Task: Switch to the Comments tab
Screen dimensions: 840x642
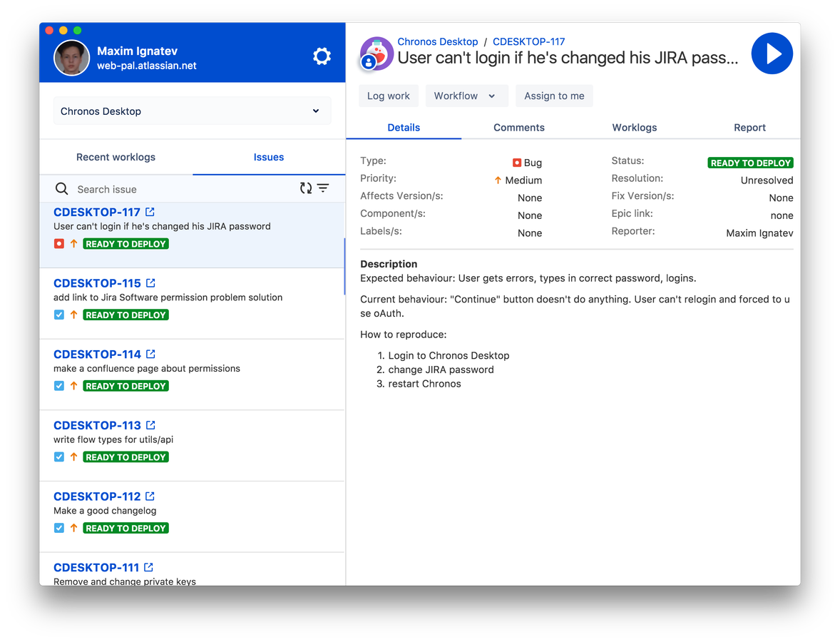Action: [519, 128]
